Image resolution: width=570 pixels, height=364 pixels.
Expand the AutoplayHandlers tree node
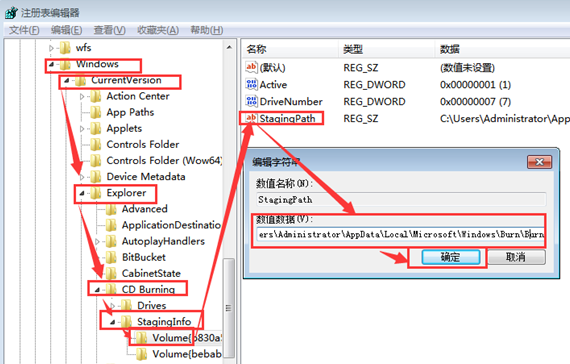click(97, 241)
